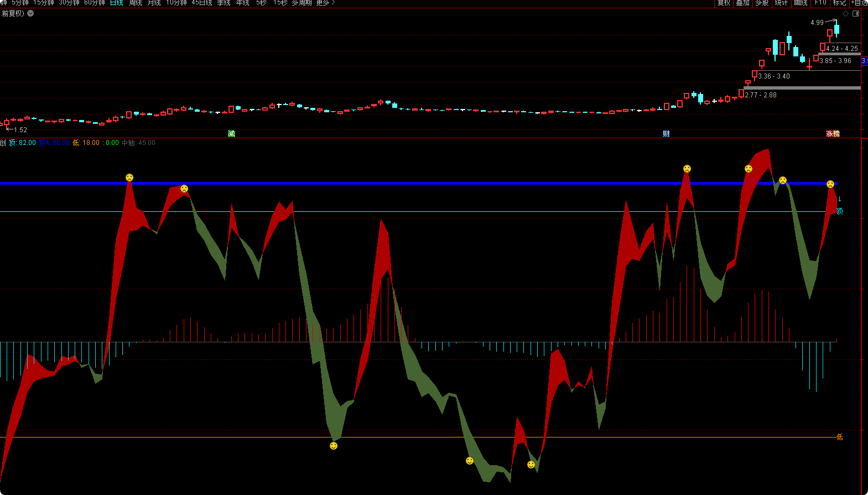Click the red 涨榜 marker icon

point(833,134)
